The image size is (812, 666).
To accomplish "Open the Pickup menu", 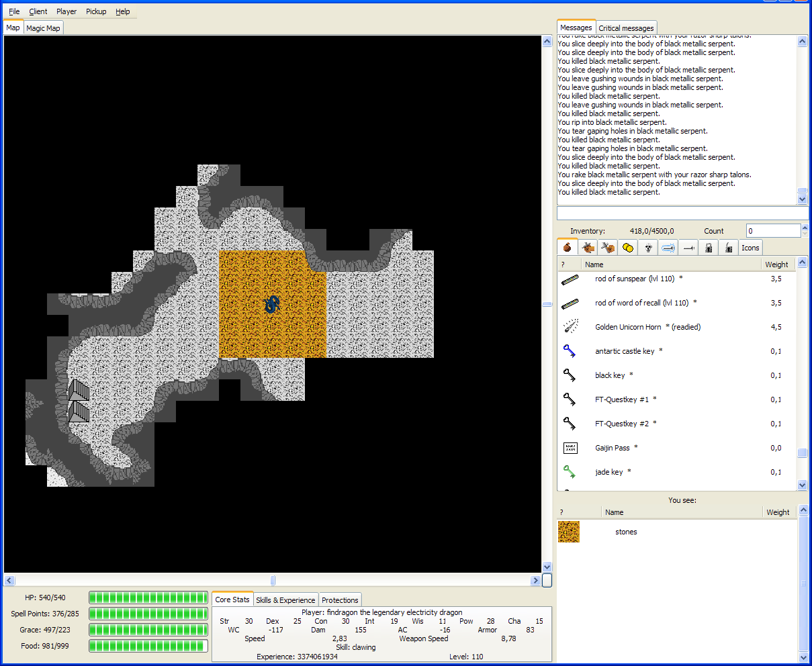I will click(x=96, y=11).
